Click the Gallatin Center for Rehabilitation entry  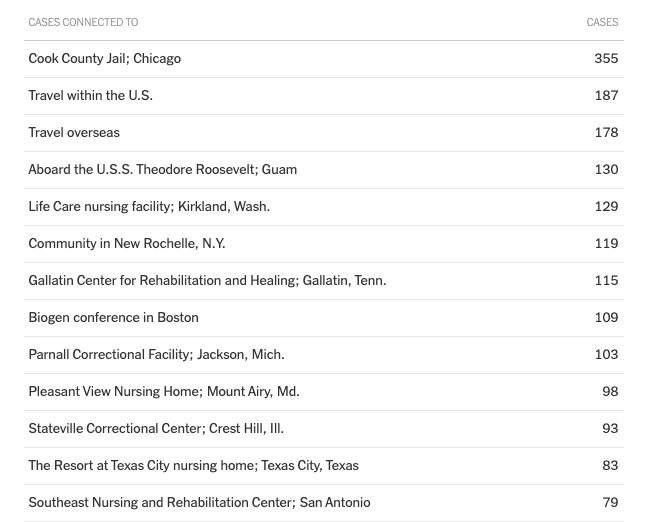tap(207, 281)
